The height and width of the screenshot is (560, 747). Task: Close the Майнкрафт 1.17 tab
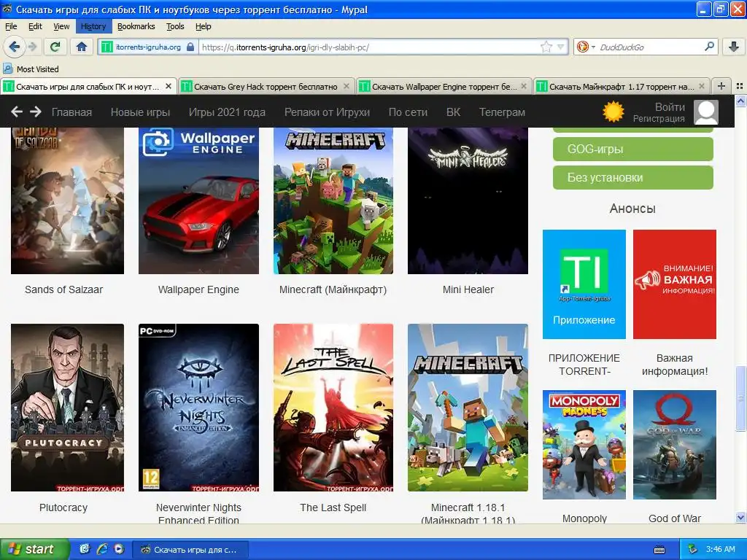click(x=702, y=86)
